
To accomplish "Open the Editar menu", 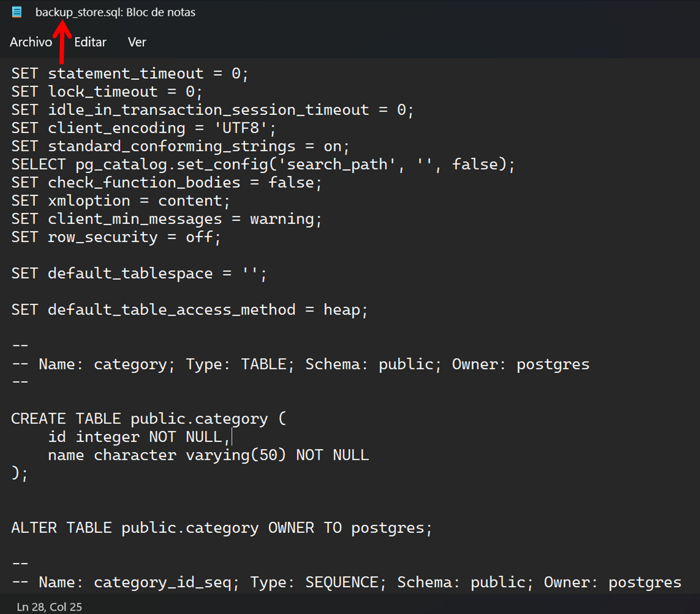I will tap(90, 42).
